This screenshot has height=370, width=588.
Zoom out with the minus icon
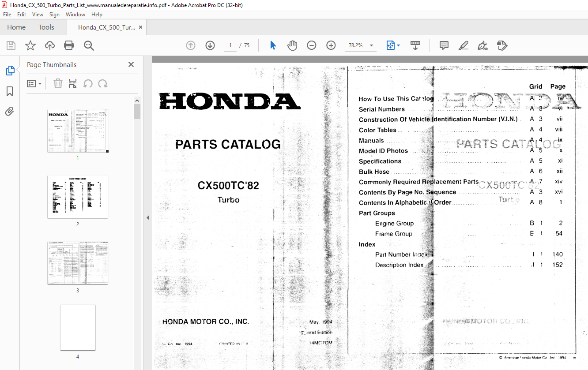(312, 45)
